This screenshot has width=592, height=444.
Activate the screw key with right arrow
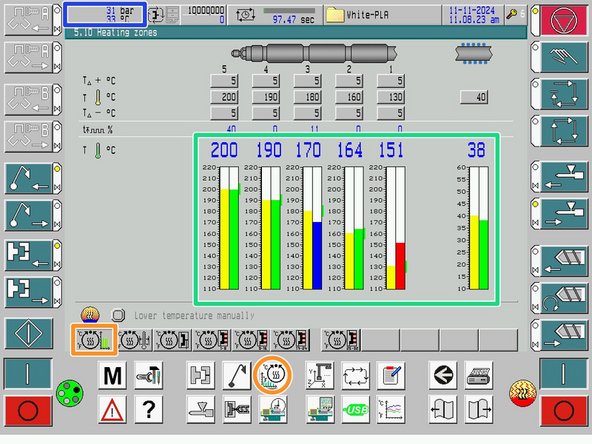pos(564,335)
